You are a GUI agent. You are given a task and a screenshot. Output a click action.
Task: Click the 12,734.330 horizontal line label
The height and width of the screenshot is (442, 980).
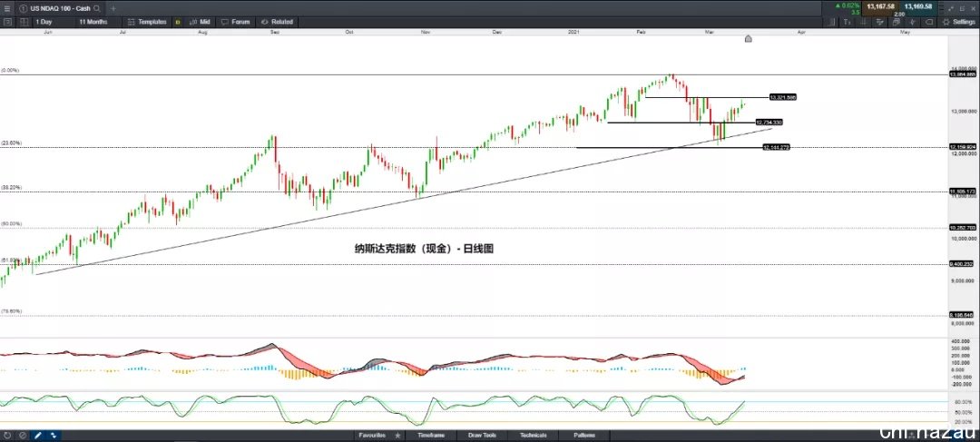click(769, 122)
